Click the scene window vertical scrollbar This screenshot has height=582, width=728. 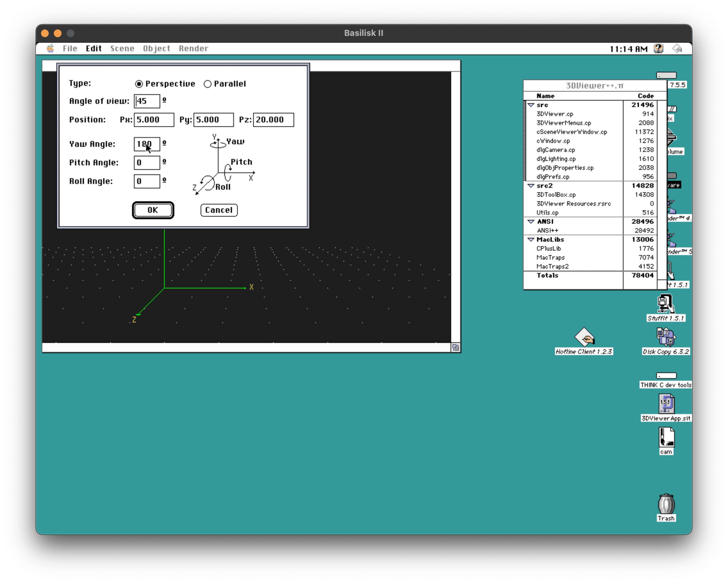coord(456,207)
